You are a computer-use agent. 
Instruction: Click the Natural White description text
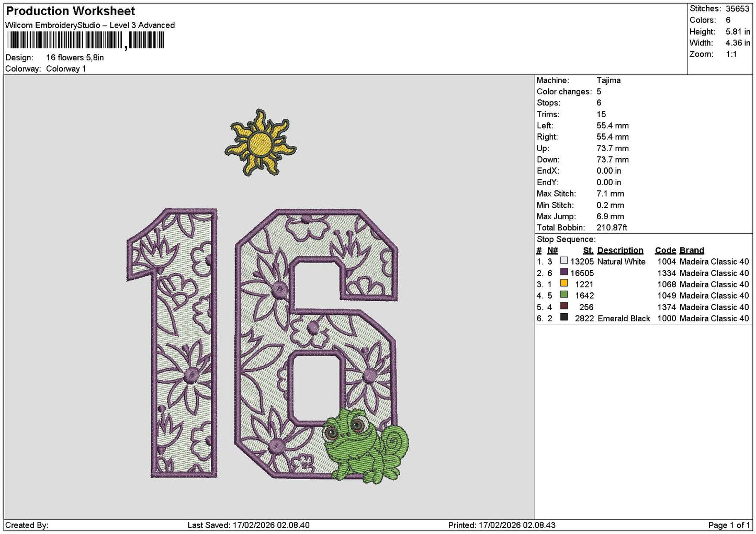[x=622, y=262]
